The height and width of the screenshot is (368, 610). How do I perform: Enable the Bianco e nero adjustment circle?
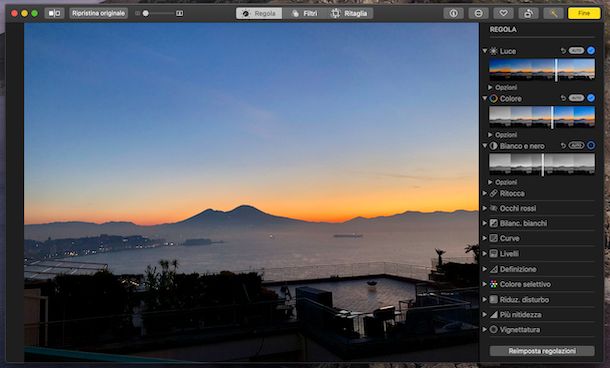(591, 145)
